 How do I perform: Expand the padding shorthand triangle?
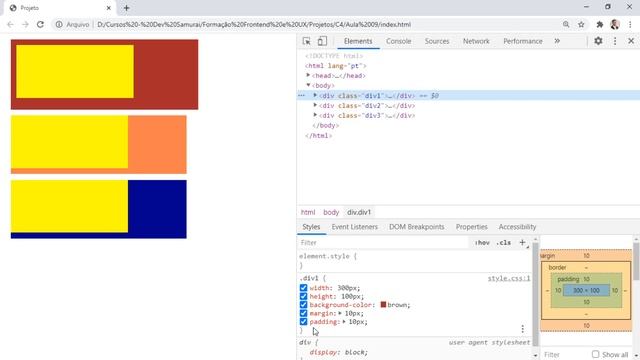(x=344, y=322)
